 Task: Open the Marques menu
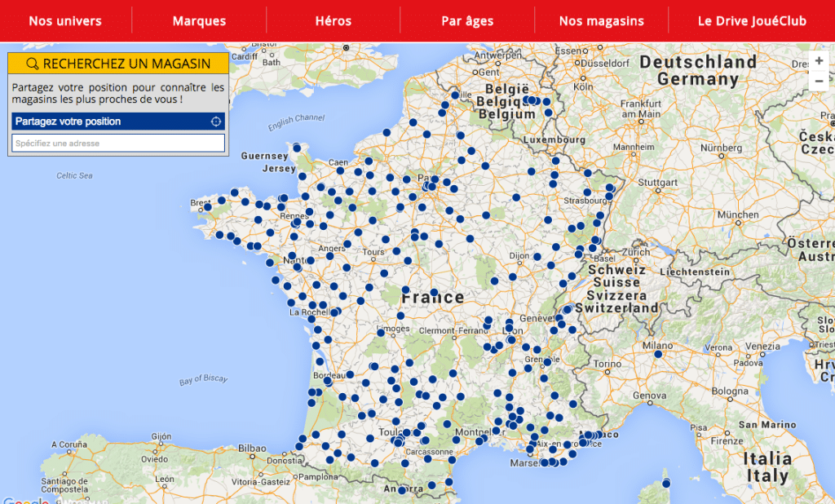click(199, 20)
